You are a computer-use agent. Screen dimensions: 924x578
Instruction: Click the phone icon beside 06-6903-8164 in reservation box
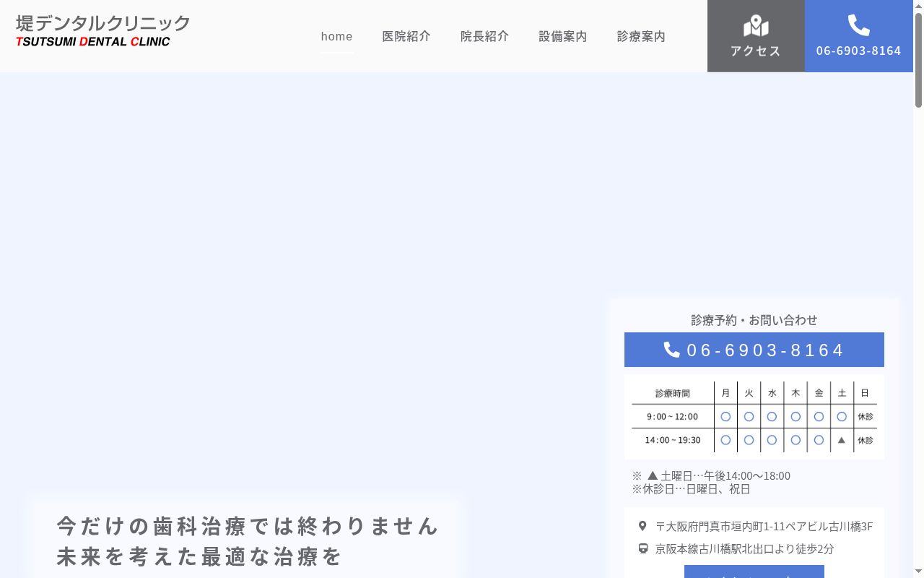671,350
